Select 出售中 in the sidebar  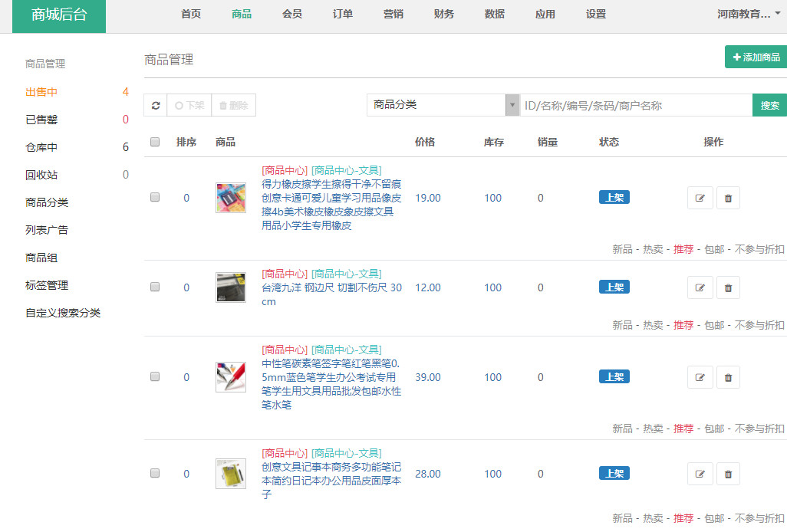[41, 92]
